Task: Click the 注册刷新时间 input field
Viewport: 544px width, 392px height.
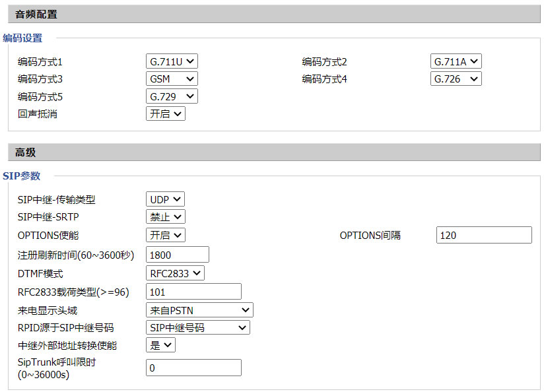Action: click(177, 255)
